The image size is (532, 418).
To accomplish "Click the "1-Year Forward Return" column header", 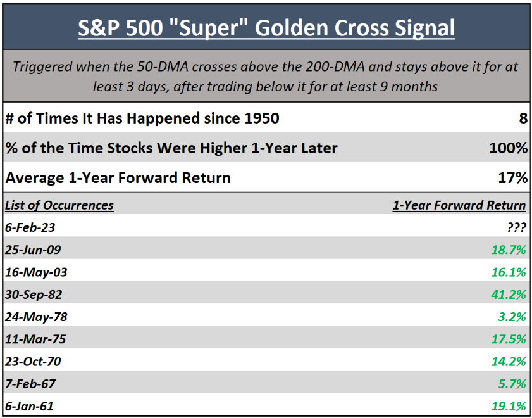I will pyautogui.click(x=459, y=205).
